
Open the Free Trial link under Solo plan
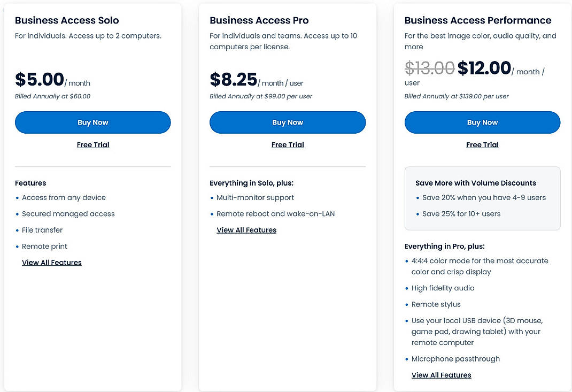(x=92, y=144)
